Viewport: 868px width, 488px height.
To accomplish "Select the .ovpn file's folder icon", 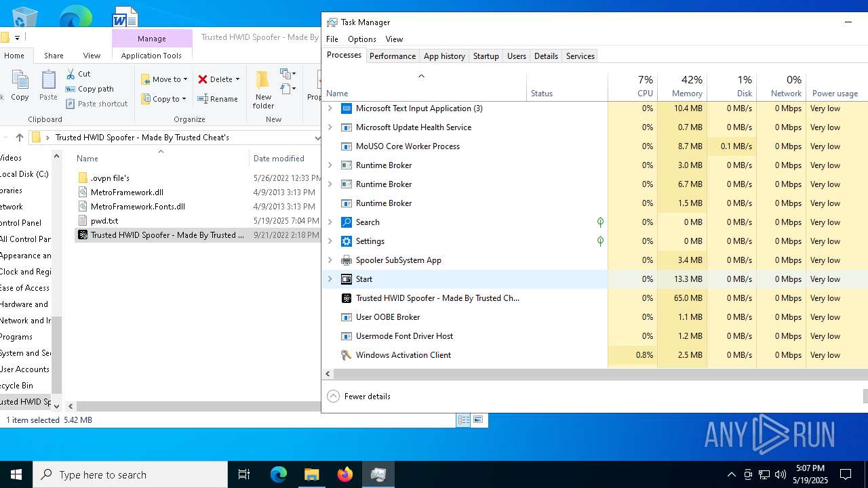I will point(83,178).
